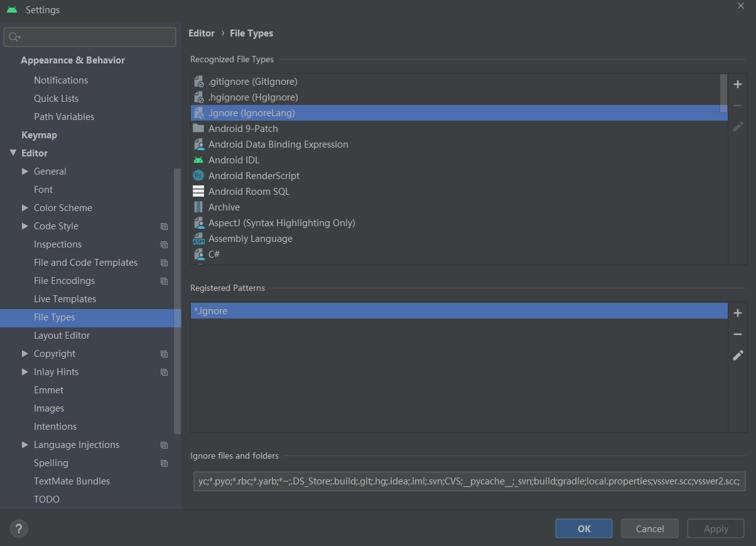The width and height of the screenshot is (756, 546).
Task: Expand the Color Scheme node
Action: 25,208
